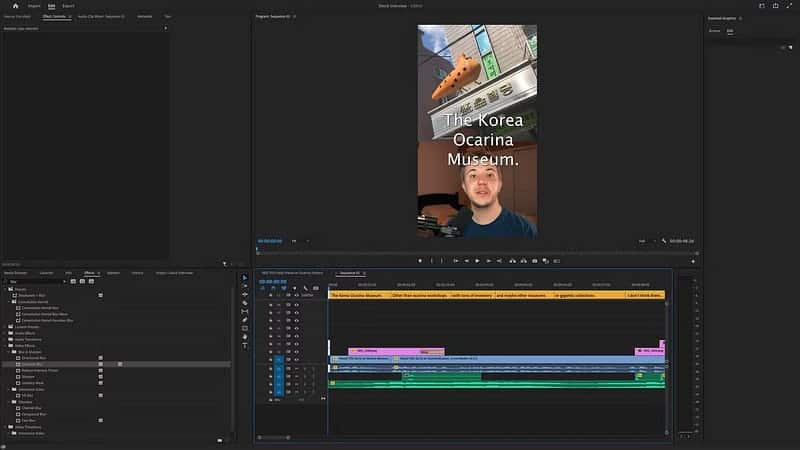Click 'The Korea Ocarina Museum' caption clip
Screen dimensions: 800x450
(x=357, y=295)
